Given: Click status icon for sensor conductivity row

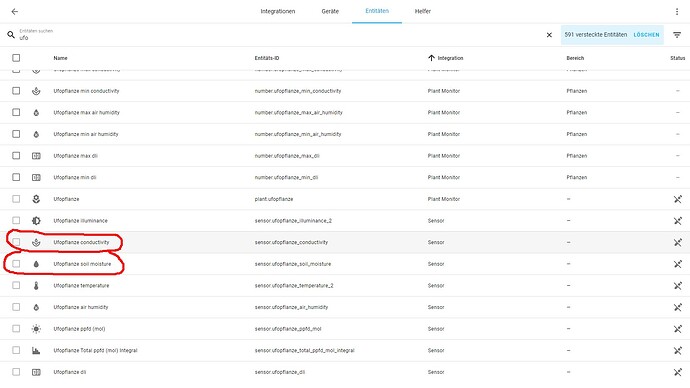Looking at the screenshot, I should point(678,242).
